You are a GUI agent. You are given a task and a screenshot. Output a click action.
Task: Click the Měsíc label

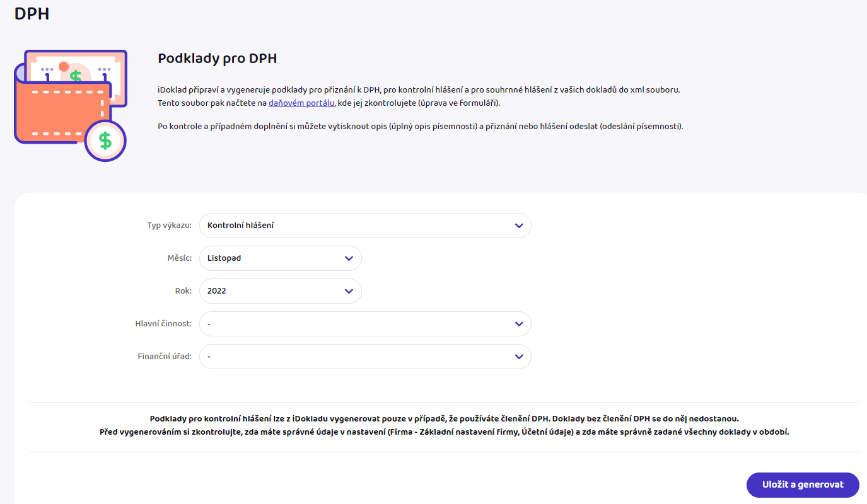(178, 258)
